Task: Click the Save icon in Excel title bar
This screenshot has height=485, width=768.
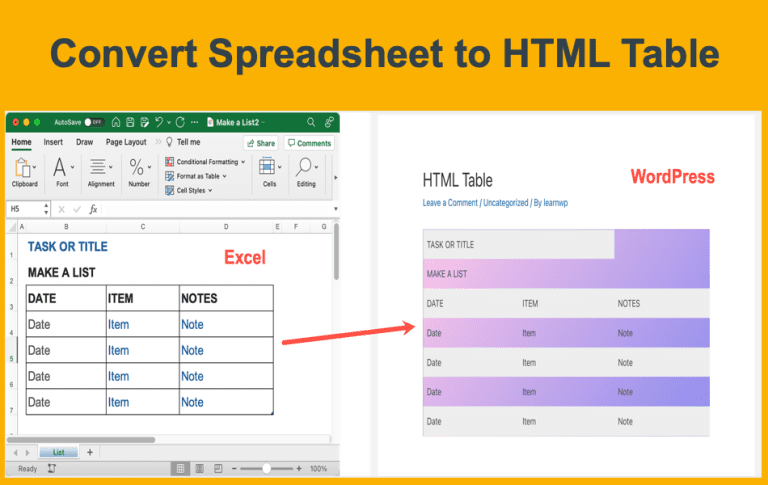Action: point(130,122)
